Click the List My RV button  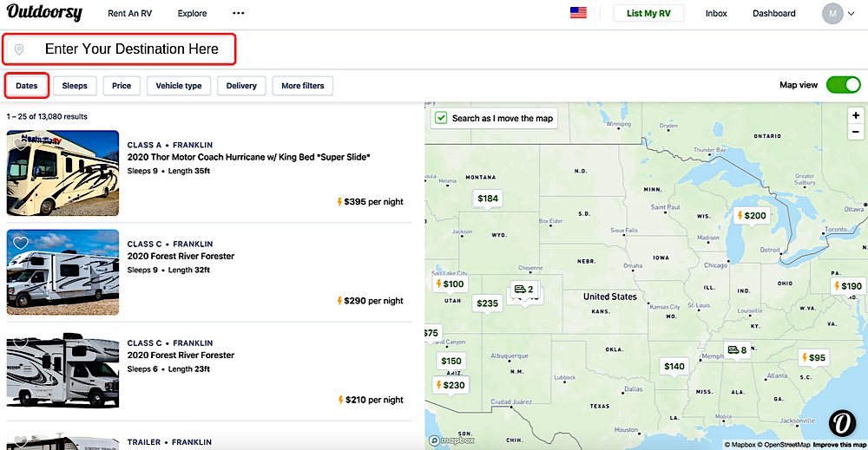click(648, 14)
